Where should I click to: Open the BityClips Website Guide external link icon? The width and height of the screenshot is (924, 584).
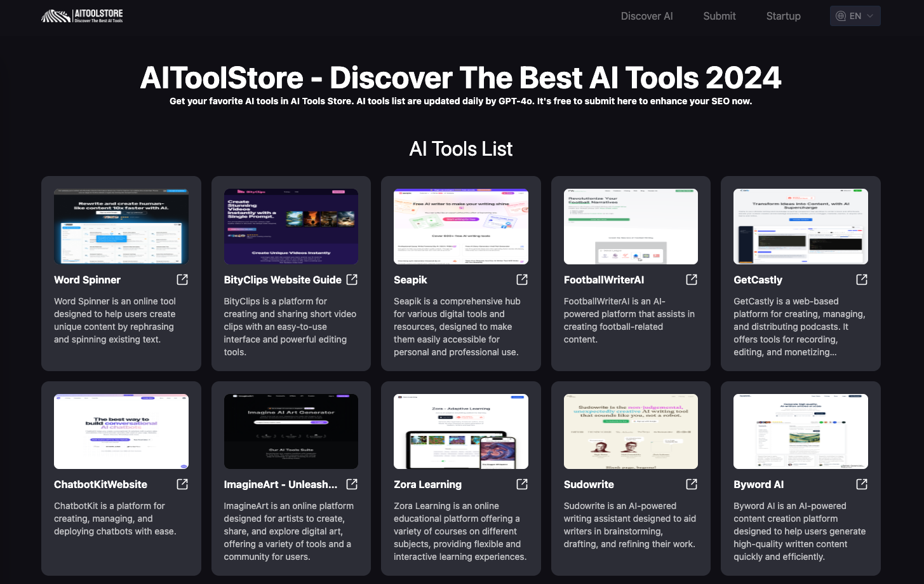[x=352, y=279]
